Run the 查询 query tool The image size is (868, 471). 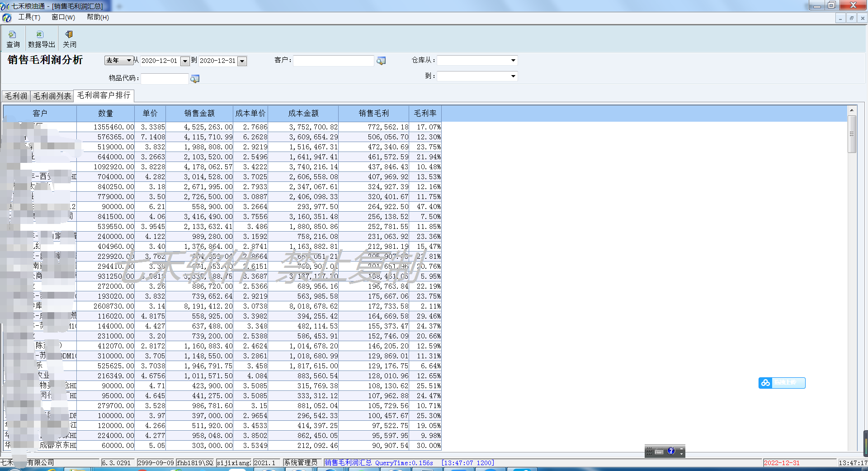click(x=13, y=39)
